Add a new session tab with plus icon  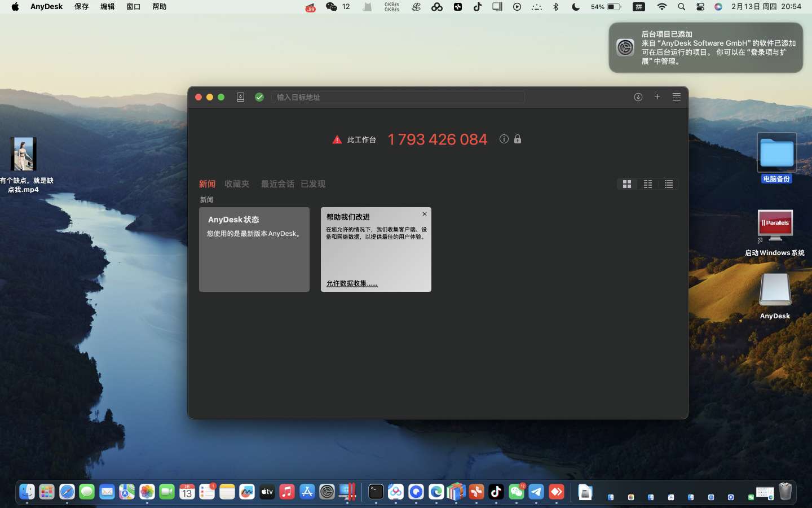(x=657, y=97)
